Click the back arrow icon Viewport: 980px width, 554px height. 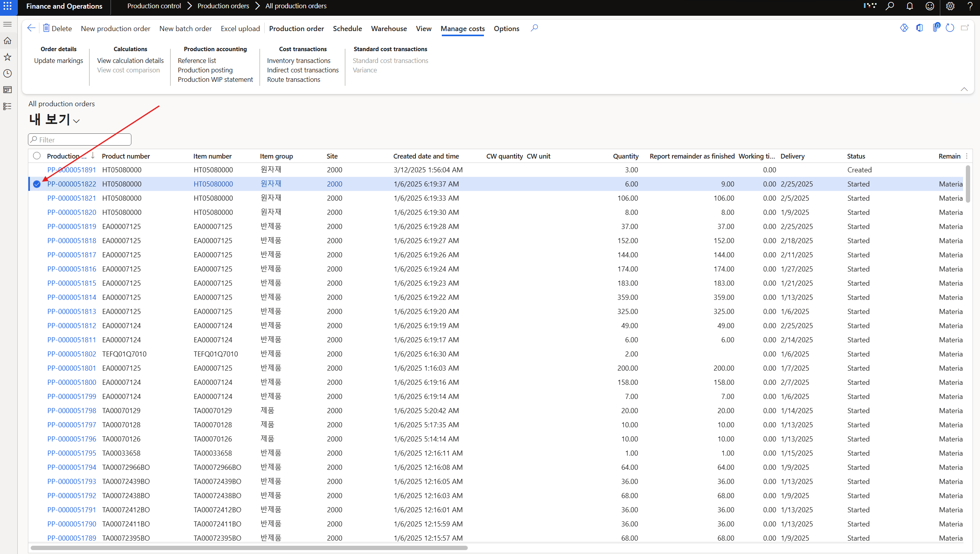coord(31,28)
